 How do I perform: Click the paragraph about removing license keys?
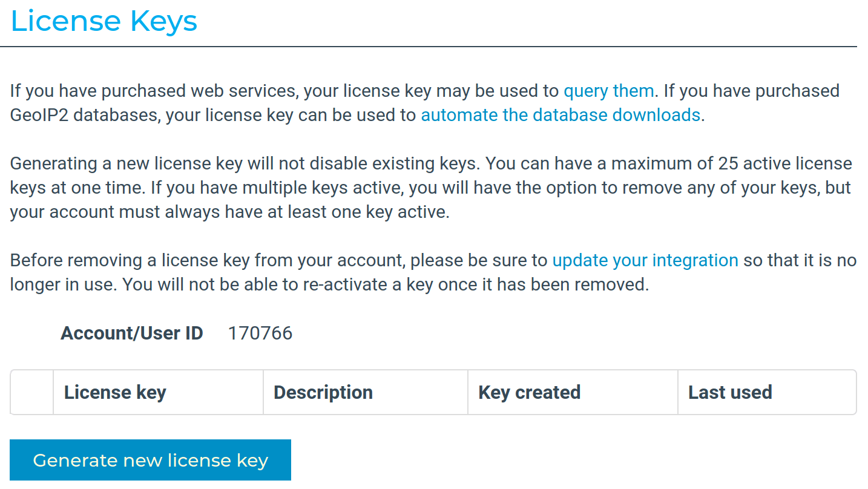[x=424, y=272]
